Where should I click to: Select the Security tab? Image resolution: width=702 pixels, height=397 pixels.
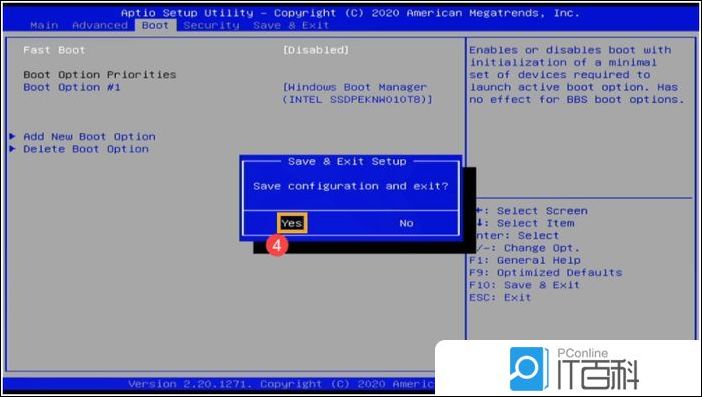tap(211, 25)
